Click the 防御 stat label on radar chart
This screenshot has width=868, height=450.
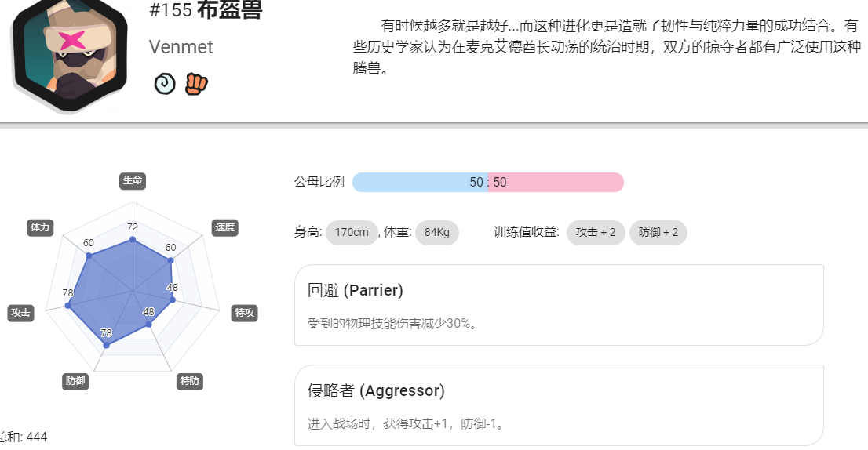point(75,382)
